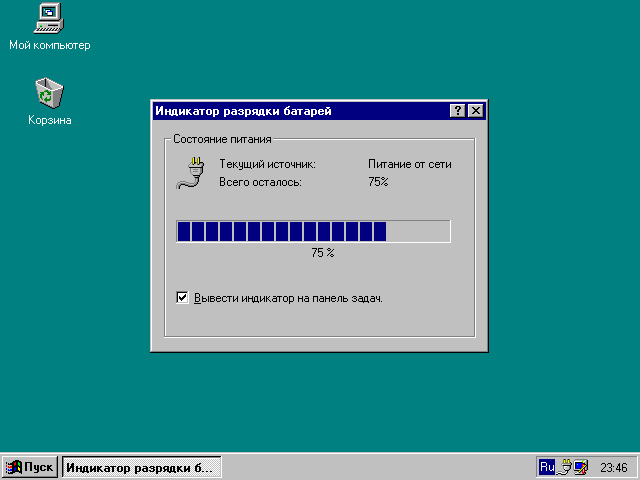Close the battery indicator dialog
Image resolution: width=640 pixels, height=480 pixels.
(475, 111)
